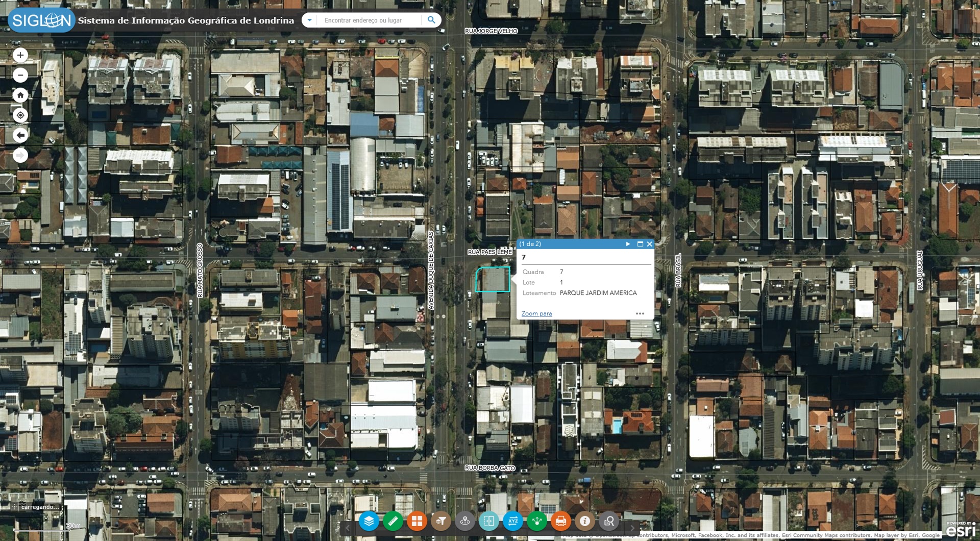
Task: Click the Zoom para link
Action: 536,313
